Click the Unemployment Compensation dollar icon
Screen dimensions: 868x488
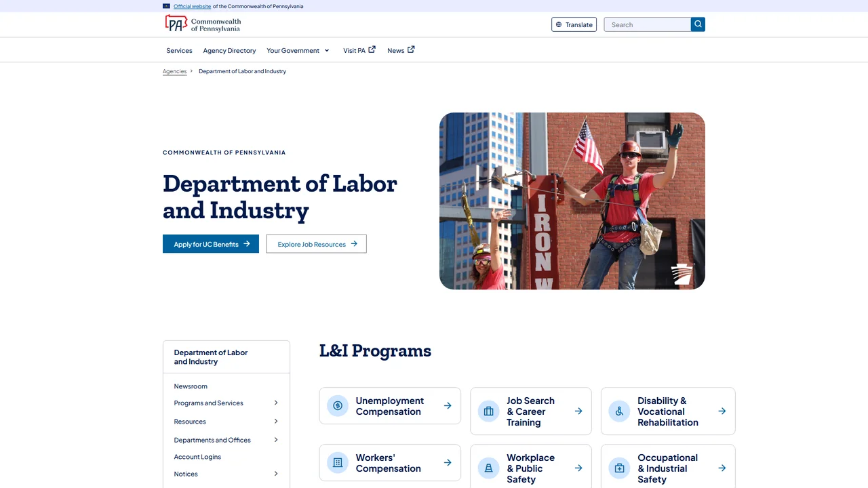coord(338,406)
